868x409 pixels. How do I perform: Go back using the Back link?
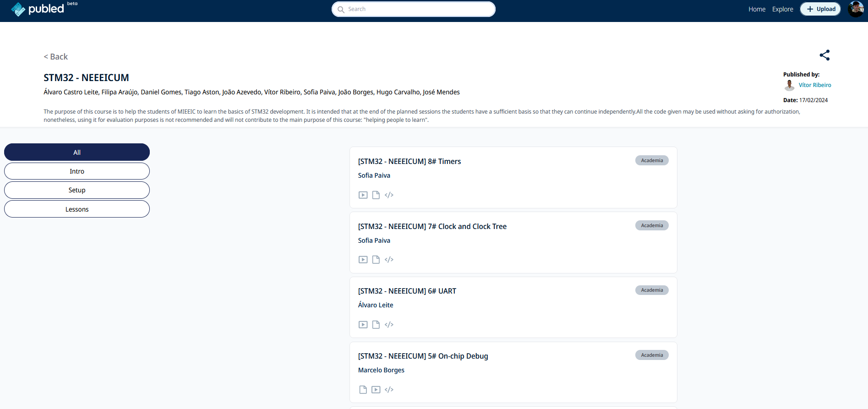[56, 57]
